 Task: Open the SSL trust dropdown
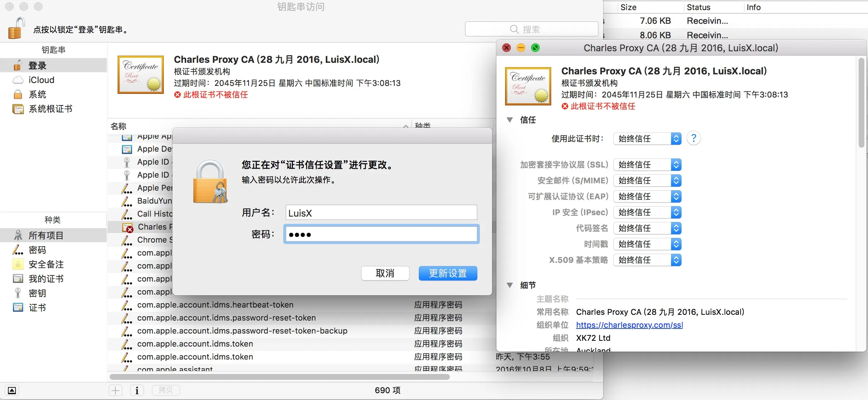coord(647,165)
